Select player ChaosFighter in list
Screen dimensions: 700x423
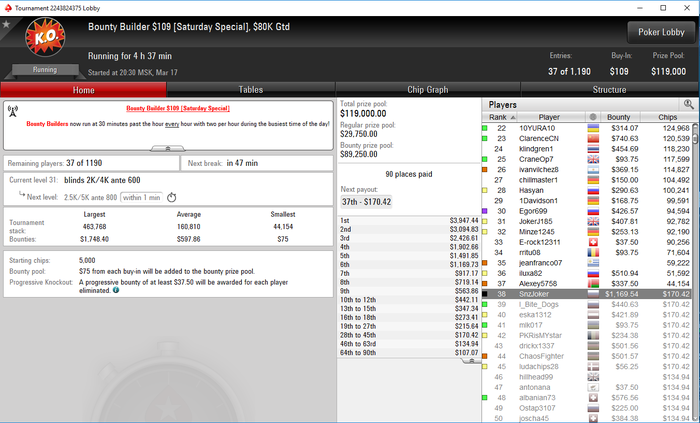tap(587, 356)
